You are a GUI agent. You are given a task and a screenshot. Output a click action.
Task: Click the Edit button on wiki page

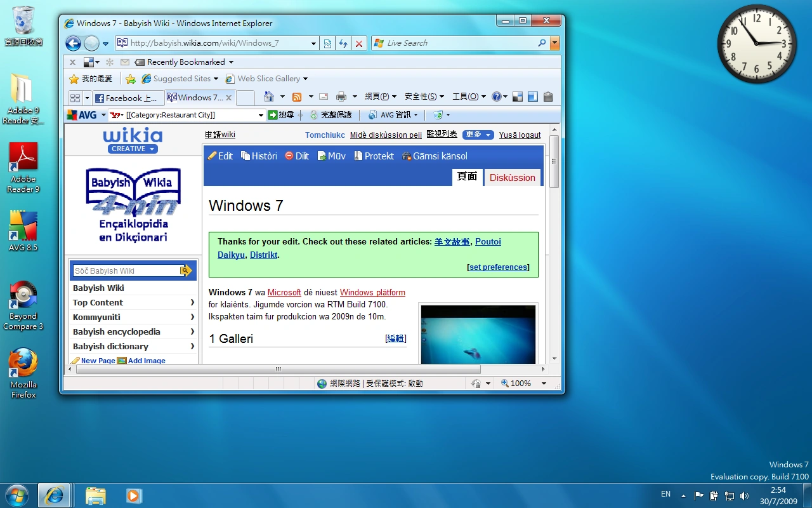[x=220, y=156]
